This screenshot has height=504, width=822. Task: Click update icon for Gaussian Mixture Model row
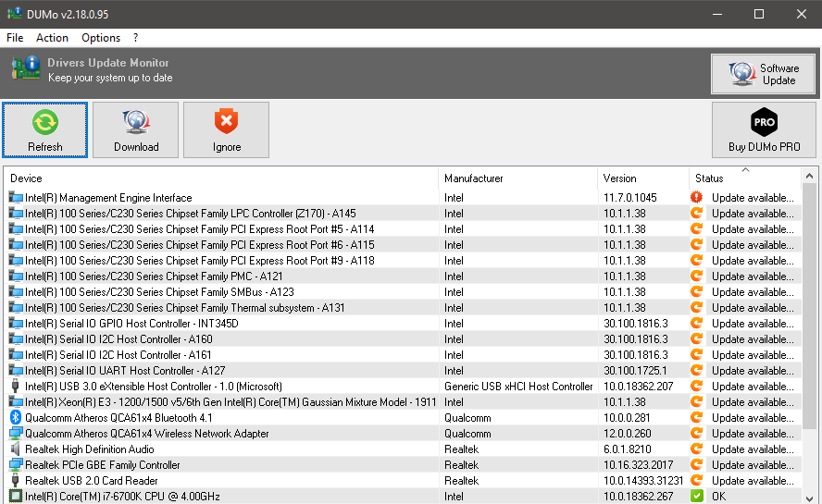coord(696,402)
